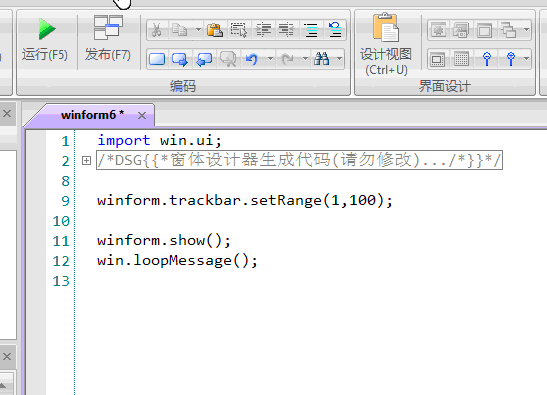Click line number 10 in the gutter

61,221
